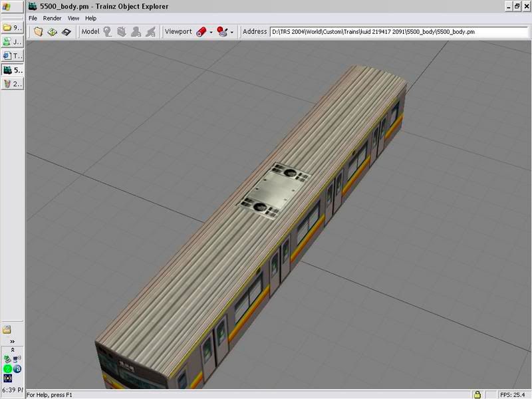Open the Help menu
Image resolution: width=532 pixels, height=399 pixels.
click(x=90, y=19)
